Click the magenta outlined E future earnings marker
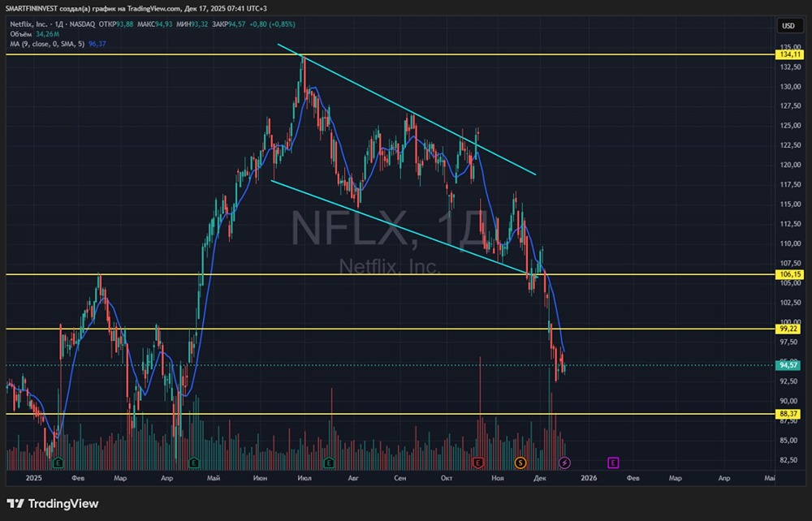The height and width of the screenshot is (521, 812). point(613,463)
